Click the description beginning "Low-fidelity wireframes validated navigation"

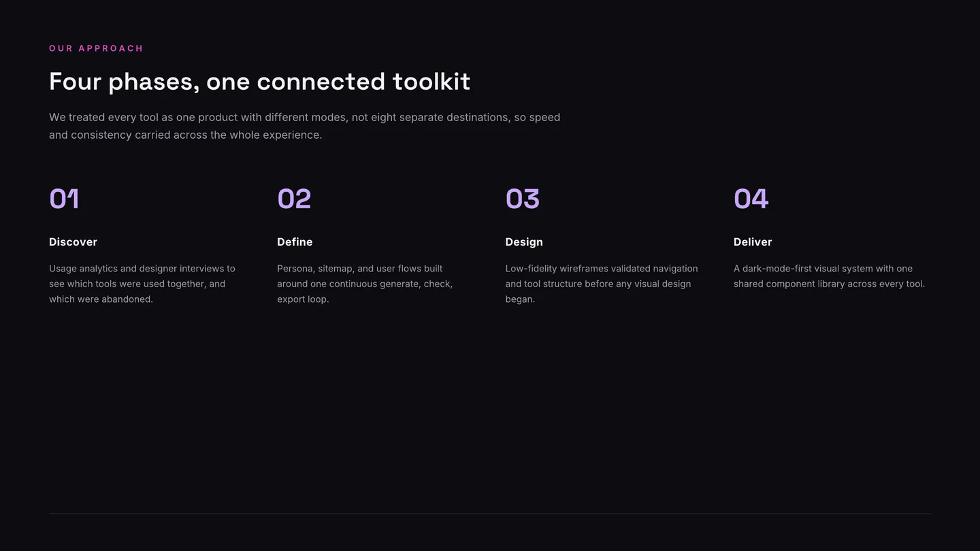[x=602, y=284]
